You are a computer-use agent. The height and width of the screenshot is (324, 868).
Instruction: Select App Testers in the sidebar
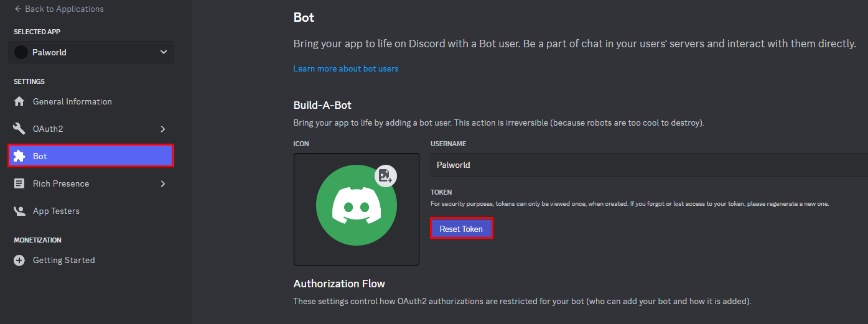(x=56, y=211)
